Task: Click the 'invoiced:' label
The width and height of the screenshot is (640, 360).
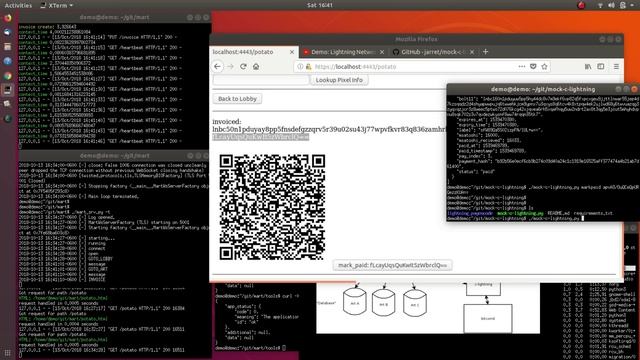Action: 227,122
